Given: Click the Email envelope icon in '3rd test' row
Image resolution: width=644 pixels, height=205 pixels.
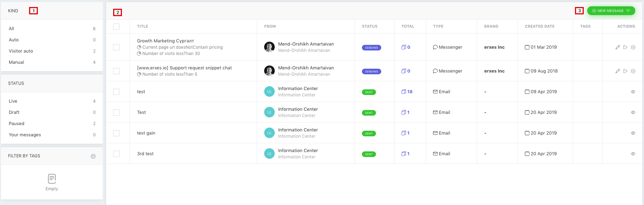Looking at the screenshot, I should point(435,154).
